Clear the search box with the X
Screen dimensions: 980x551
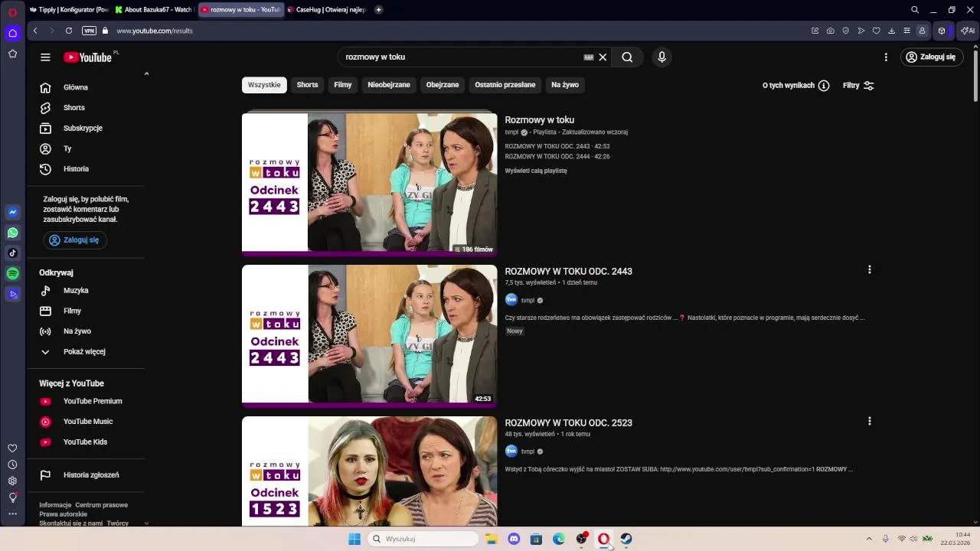click(603, 57)
